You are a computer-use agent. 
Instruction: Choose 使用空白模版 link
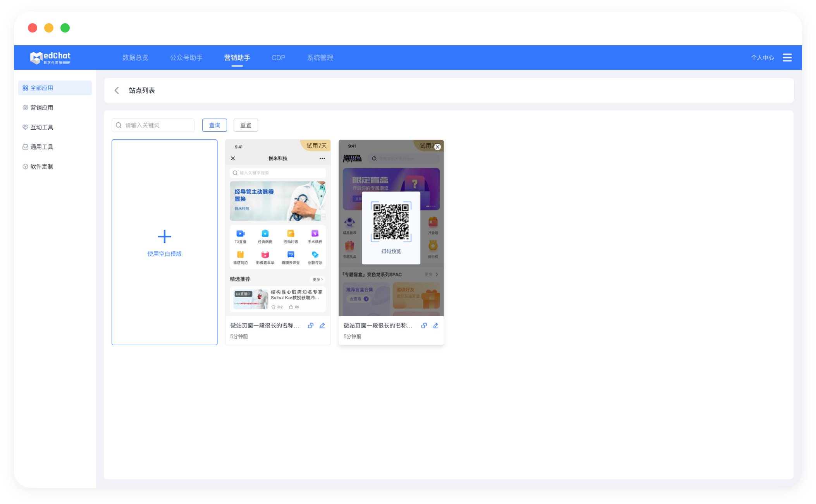pyautogui.click(x=165, y=254)
